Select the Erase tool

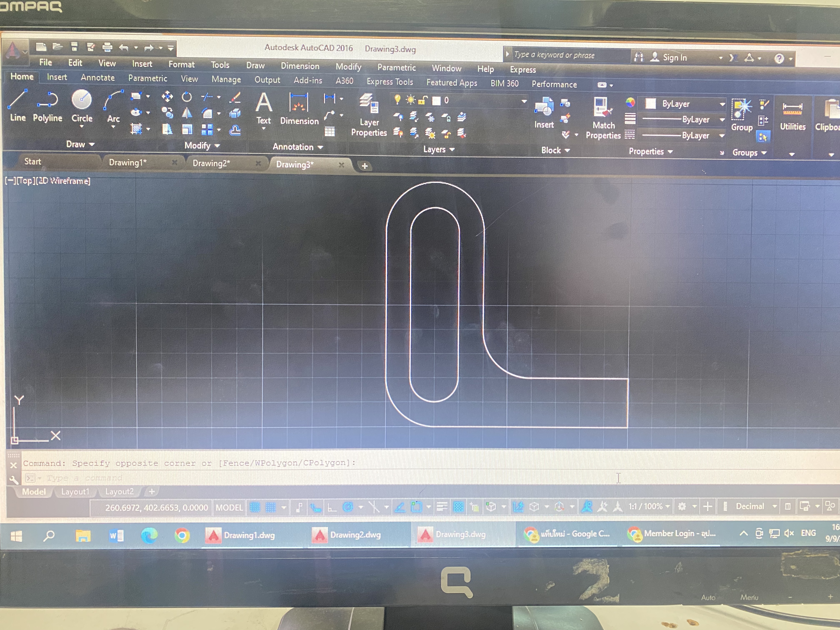click(x=235, y=97)
